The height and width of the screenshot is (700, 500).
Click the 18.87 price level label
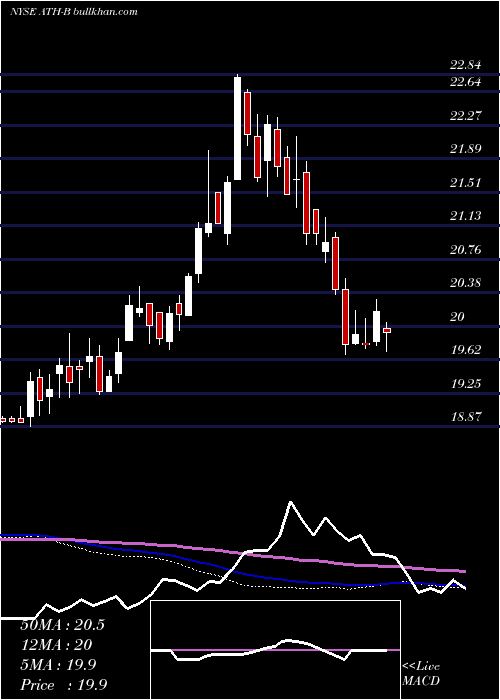[x=466, y=417]
